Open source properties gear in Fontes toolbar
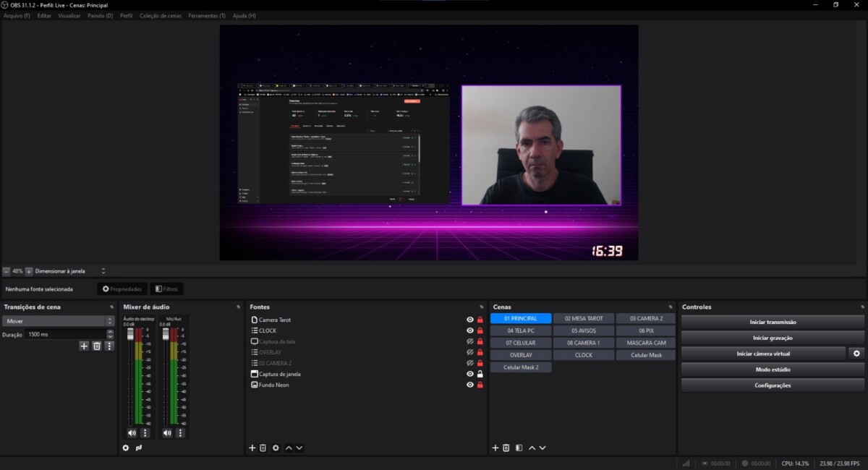Screen dimensions: 868x470 pyautogui.click(x=276, y=448)
